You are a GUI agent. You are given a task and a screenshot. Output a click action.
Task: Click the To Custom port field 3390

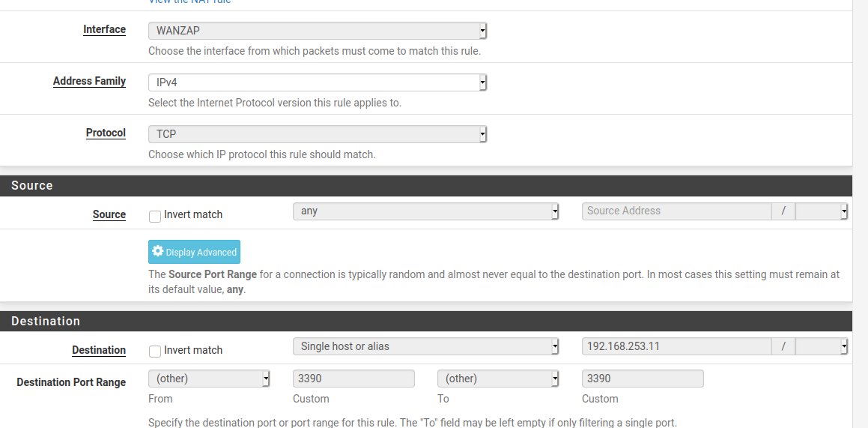(x=643, y=379)
